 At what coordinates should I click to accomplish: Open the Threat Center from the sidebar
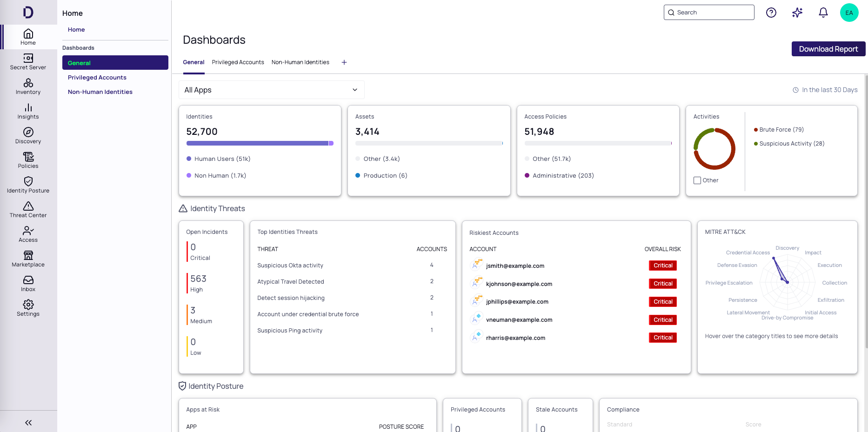[x=28, y=209]
